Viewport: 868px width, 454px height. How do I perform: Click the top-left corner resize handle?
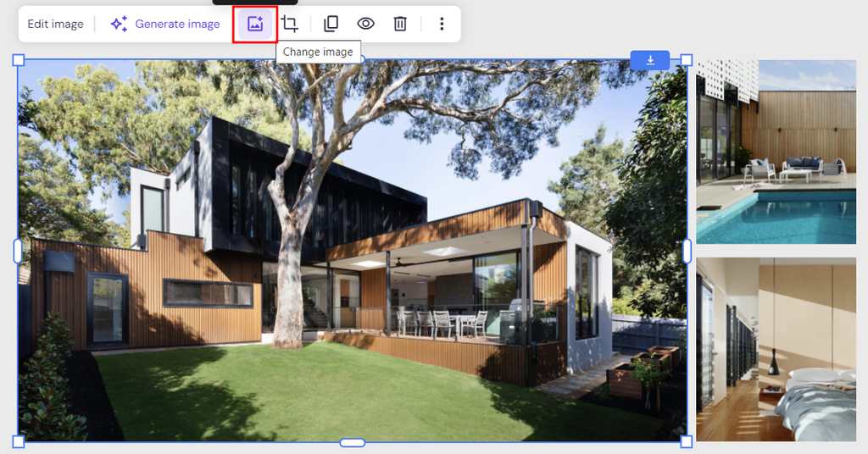point(19,60)
